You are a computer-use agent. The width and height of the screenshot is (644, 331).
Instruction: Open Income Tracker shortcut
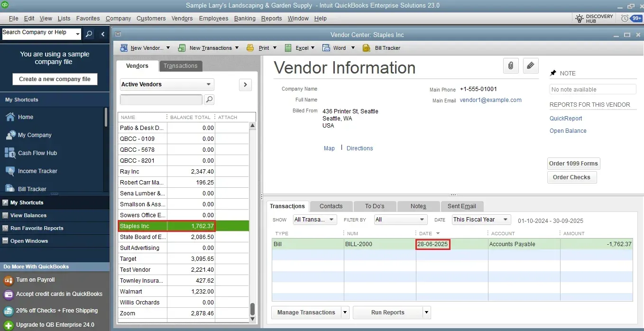pos(37,171)
